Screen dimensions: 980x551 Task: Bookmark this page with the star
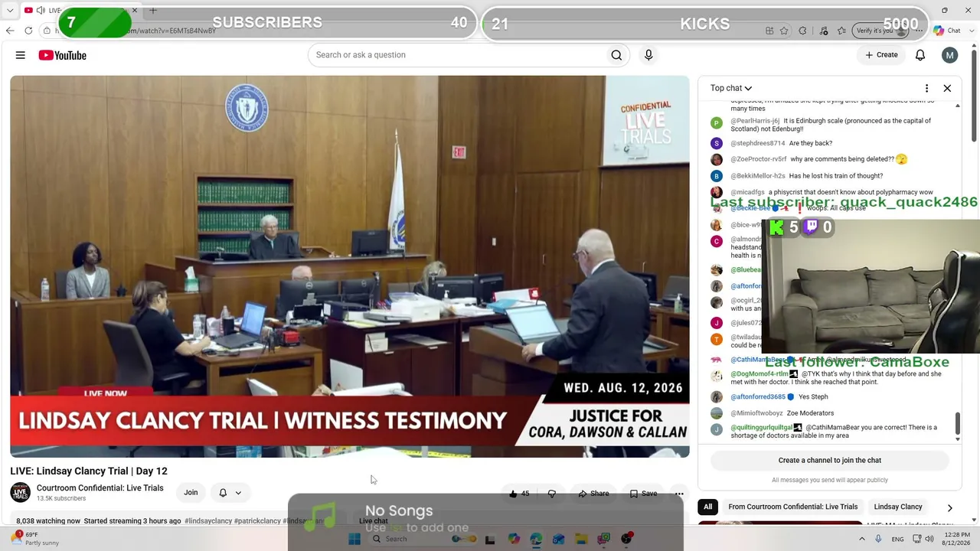(x=784, y=31)
